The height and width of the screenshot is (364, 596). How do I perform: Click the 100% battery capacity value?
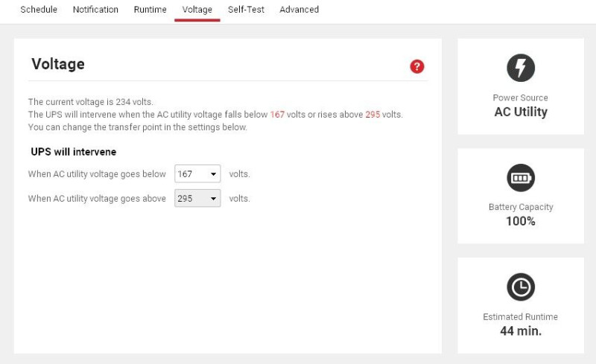coord(520,221)
